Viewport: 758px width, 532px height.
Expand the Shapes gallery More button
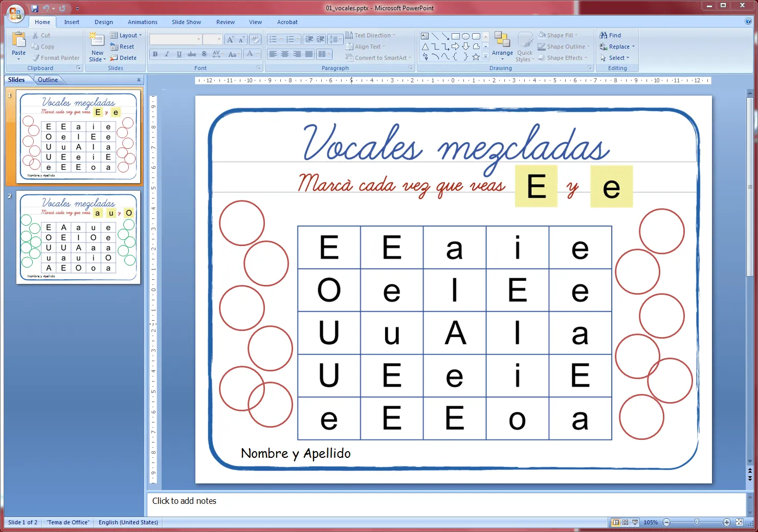click(486, 57)
